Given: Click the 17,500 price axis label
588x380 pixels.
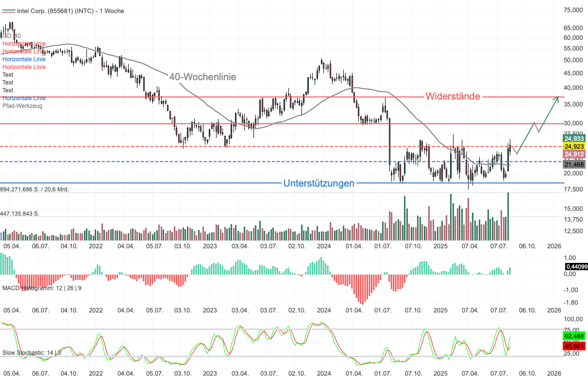Looking at the screenshot, I should click(x=573, y=189).
